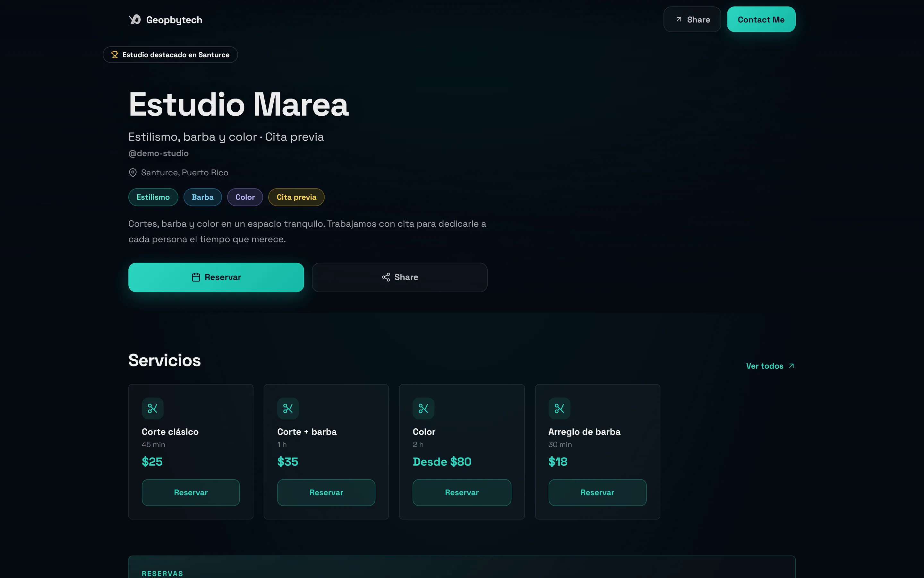Open the Ver todos services link
The image size is (924, 578).
tap(770, 366)
